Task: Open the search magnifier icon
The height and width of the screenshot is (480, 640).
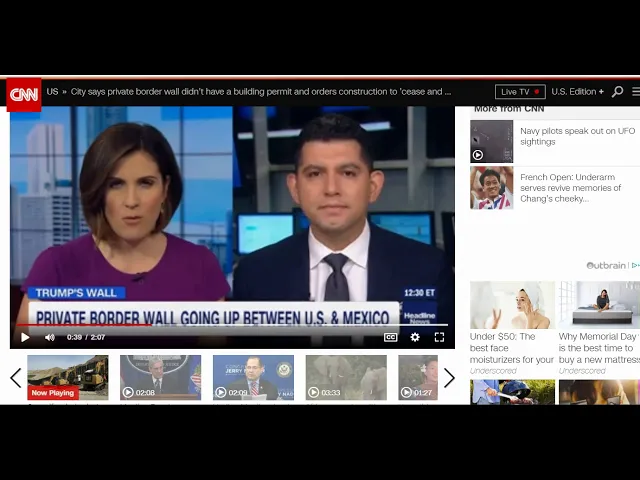Action: pos(618,91)
